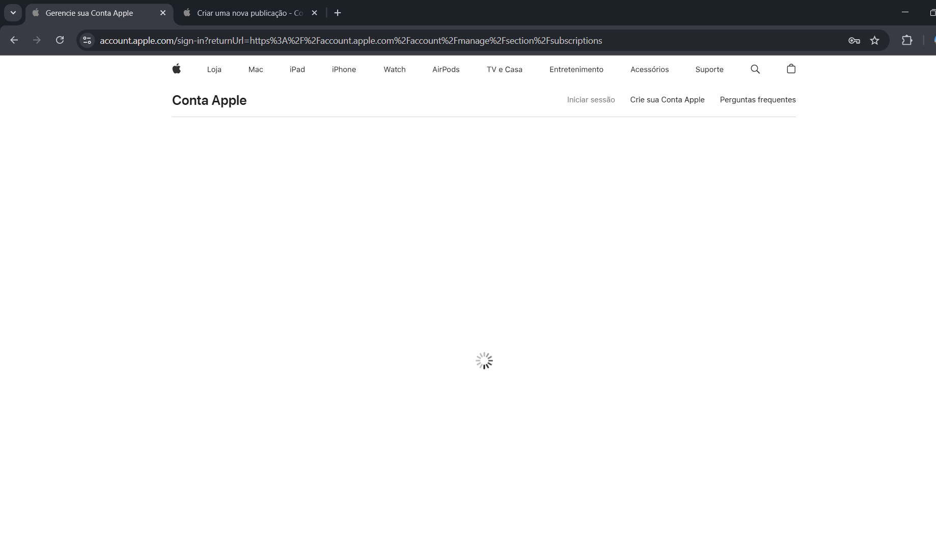Image resolution: width=936 pixels, height=560 pixels.
Task: Close the 'Gerencie sua Conta Apple' tab
Action: (x=163, y=13)
